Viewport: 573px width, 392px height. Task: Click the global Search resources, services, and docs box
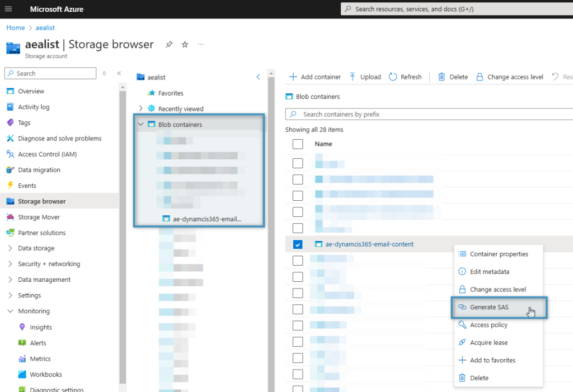click(x=457, y=9)
